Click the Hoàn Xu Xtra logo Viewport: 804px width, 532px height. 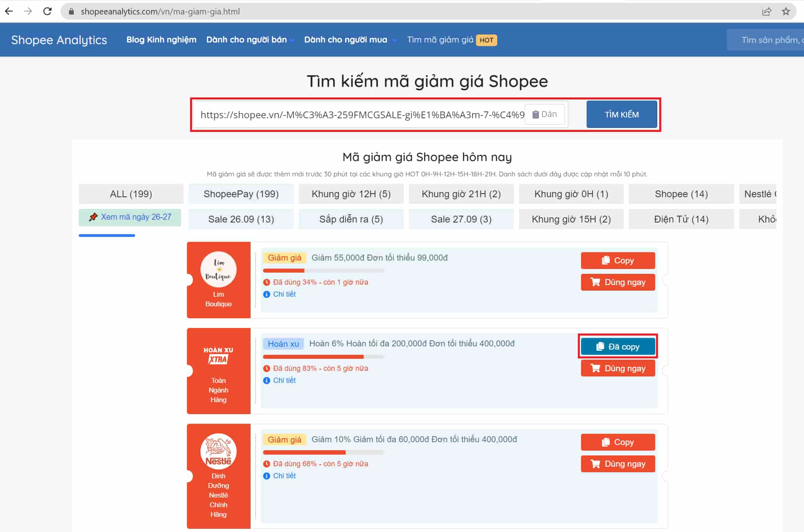pyautogui.click(x=218, y=356)
